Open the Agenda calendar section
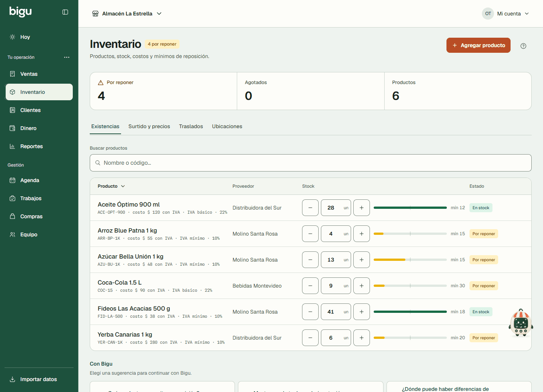Image resolution: width=543 pixels, height=392 pixels. click(x=39, y=180)
